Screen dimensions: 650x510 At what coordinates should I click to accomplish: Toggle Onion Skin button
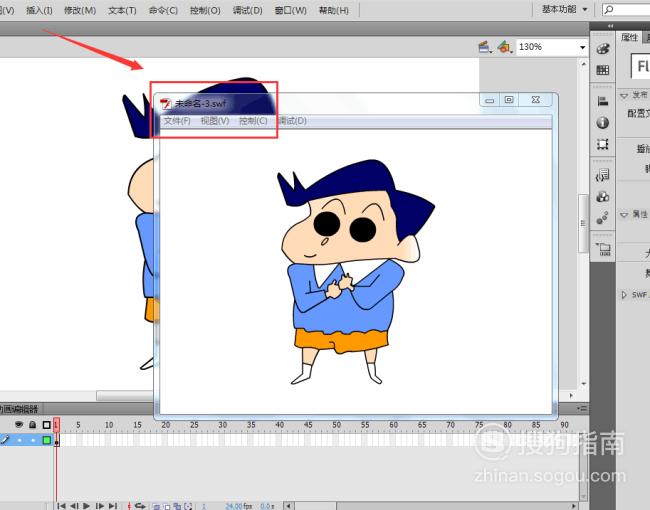point(157,506)
